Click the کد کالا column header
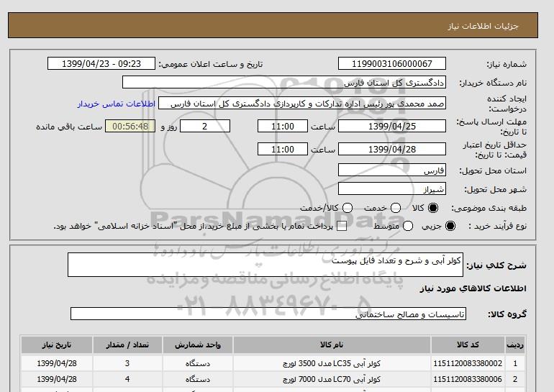The image size is (554, 392). pyautogui.click(x=468, y=345)
